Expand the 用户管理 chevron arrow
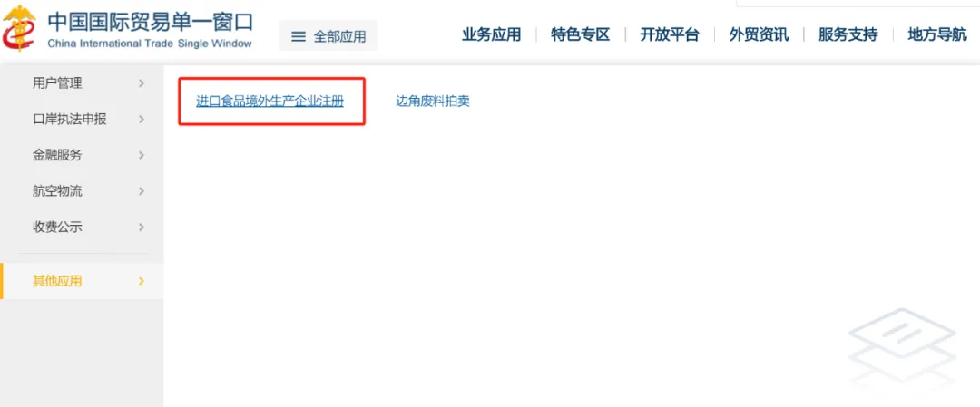The image size is (980, 407). tap(142, 83)
